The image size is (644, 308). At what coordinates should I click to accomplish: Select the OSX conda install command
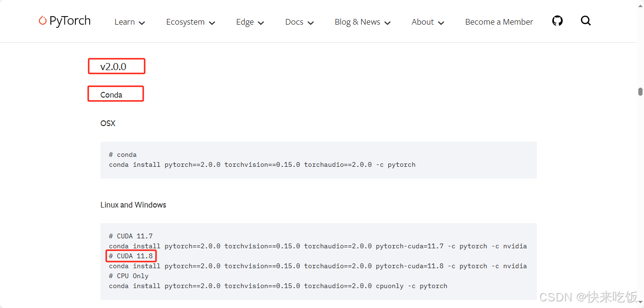(x=262, y=164)
